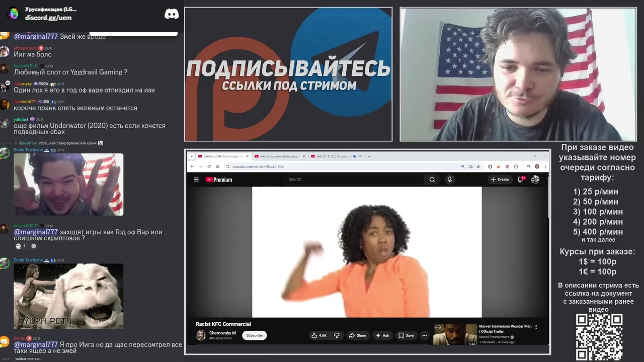Viewport: 644px width, 362px height.
Task: Click Marvel Entertainment channel name
Action: 494,337
